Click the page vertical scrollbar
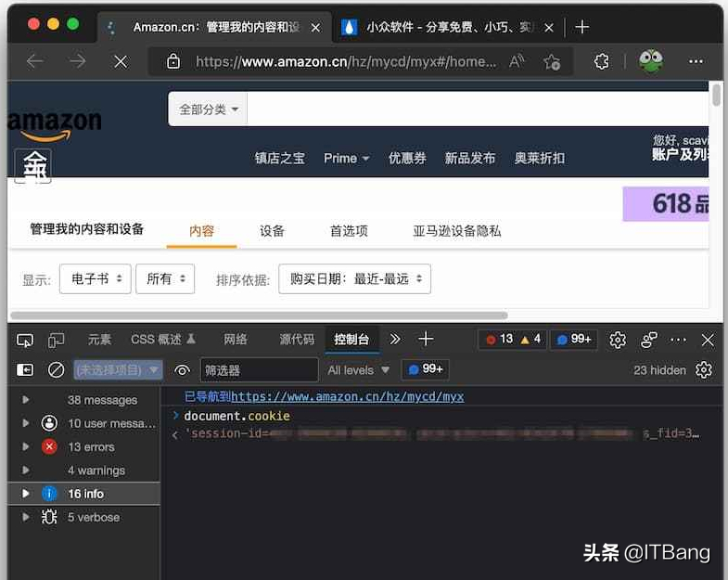 click(716, 95)
